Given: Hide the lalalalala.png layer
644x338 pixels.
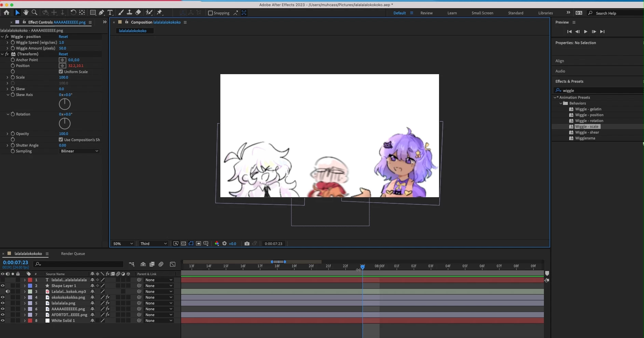Looking at the screenshot, I should coord(3,303).
